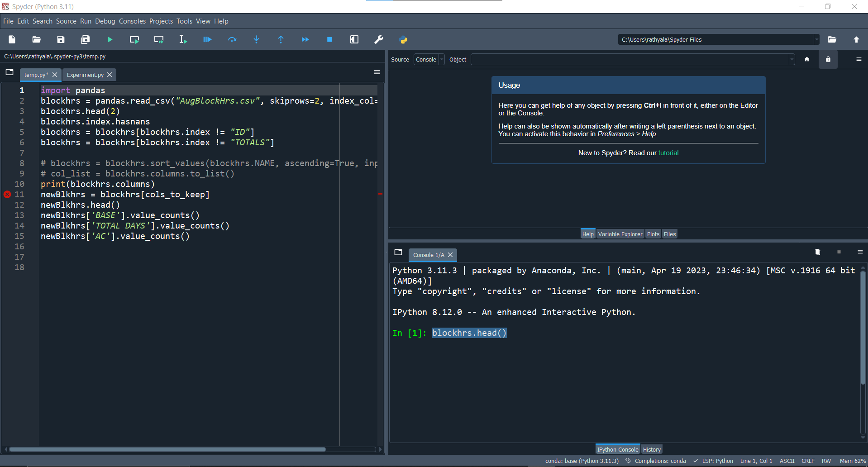Switch to the Variable Explorer tab

point(620,234)
